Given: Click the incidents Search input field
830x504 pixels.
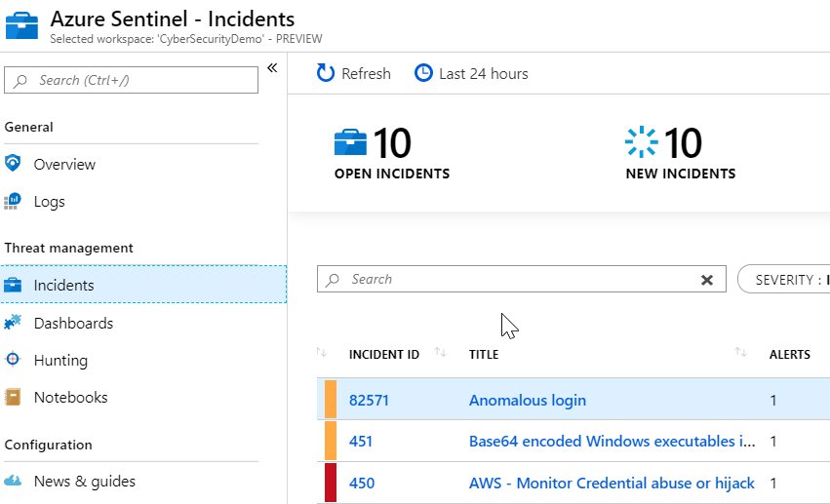Looking at the screenshot, I should coord(517,280).
